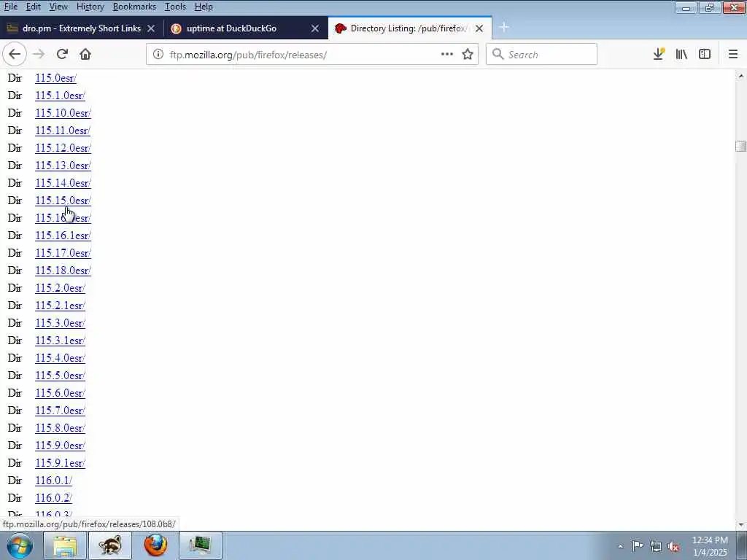
Task: Open the 115.18.0esr/ directory link
Action: click(63, 271)
